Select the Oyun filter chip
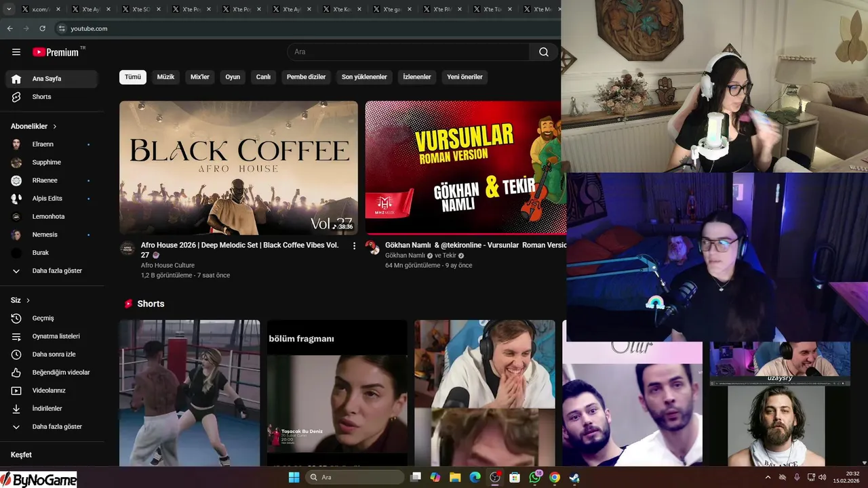The image size is (868, 488). point(233,77)
